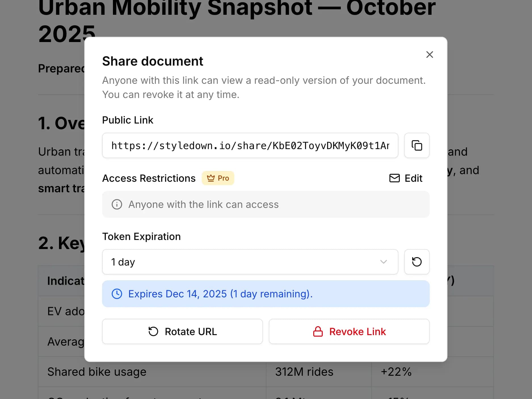Click the Public Link label
This screenshot has width=532, height=399.
[127, 120]
